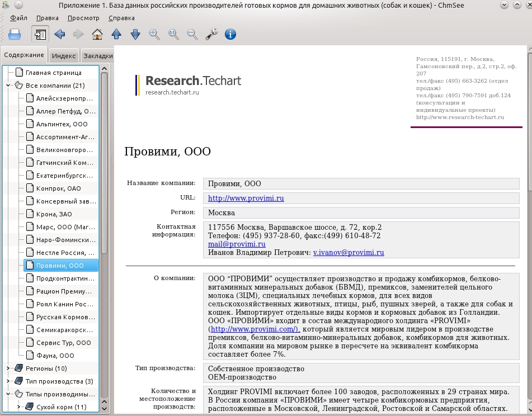Open Preferences via the wrench icon
This screenshot has width=532, height=416.
point(211,34)
